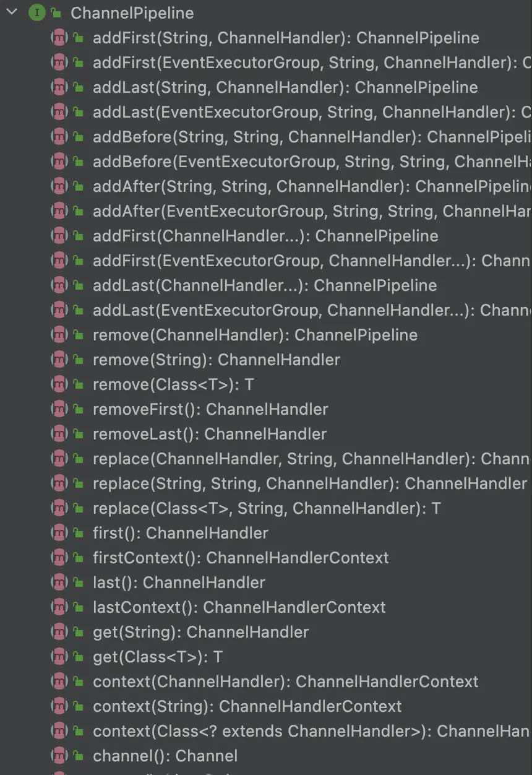Select addBefore(String, String, ChannelHandler) method
Image resolution: width=532 pixels, height=775 pixels.
(309, 137)
